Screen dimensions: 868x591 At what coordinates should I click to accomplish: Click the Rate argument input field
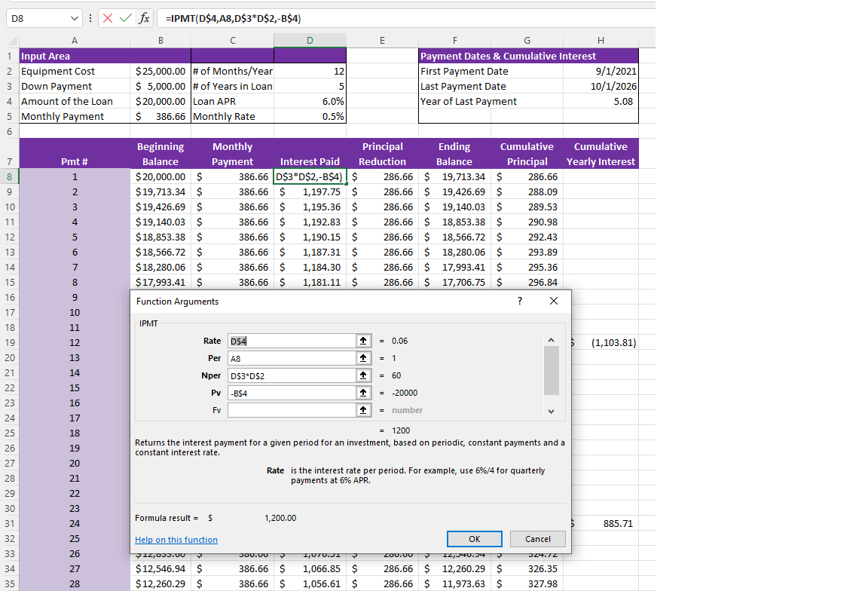tap(292, 341)
